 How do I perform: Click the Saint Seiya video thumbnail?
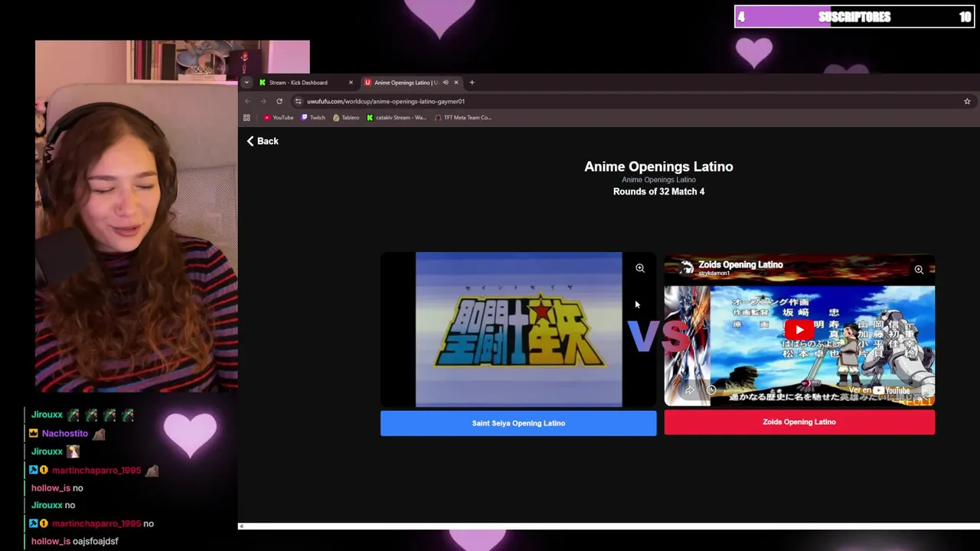pos(518,329)
